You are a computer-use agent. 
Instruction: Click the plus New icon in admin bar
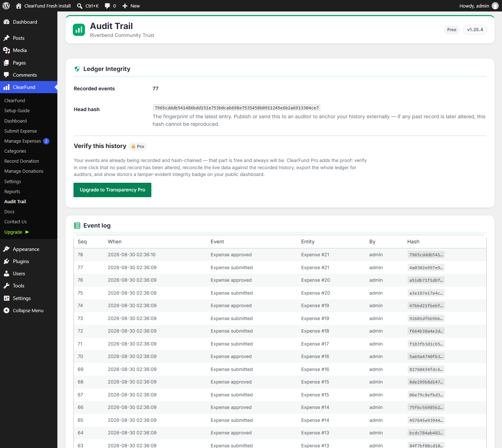click(125, 6)
